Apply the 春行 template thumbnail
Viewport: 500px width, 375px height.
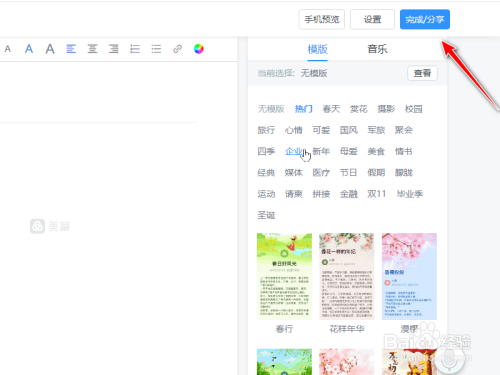[284, 276]
